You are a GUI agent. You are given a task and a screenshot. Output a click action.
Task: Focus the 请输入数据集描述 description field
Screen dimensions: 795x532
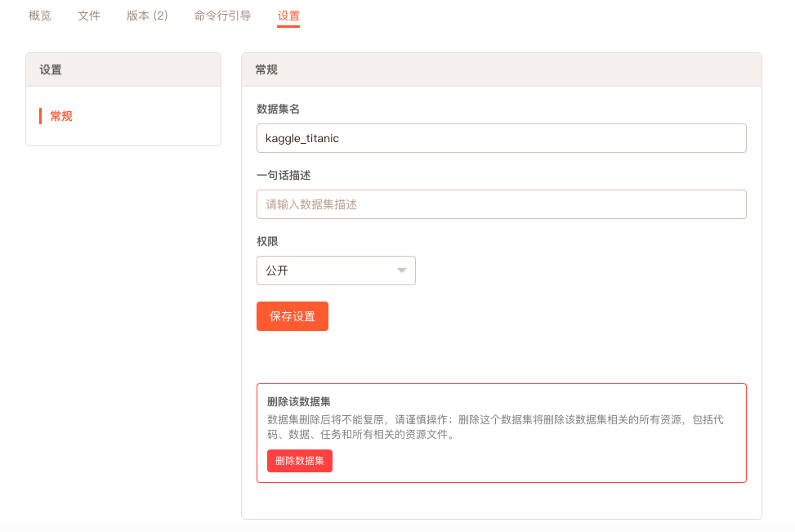501,204
